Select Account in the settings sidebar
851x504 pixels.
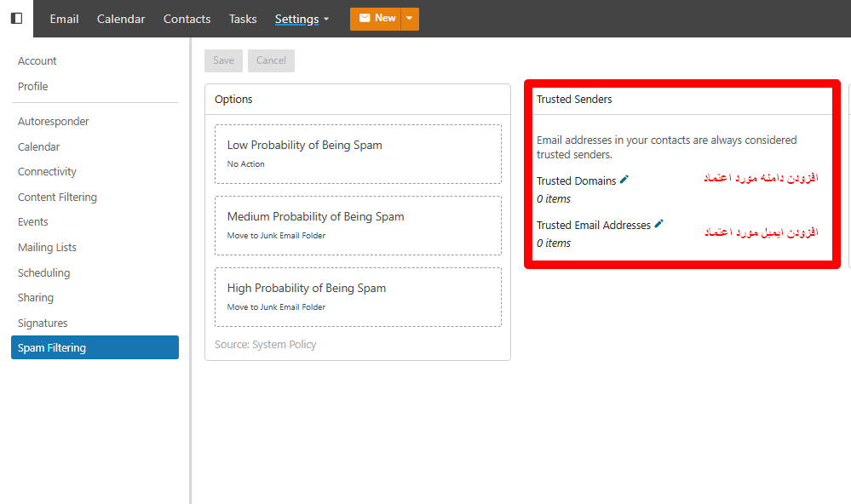37,61
